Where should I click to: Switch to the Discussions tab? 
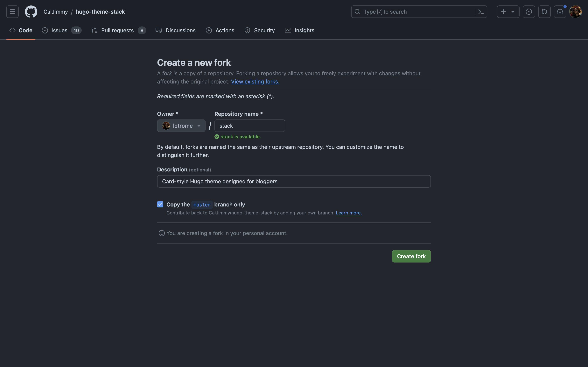click(176, 30)
